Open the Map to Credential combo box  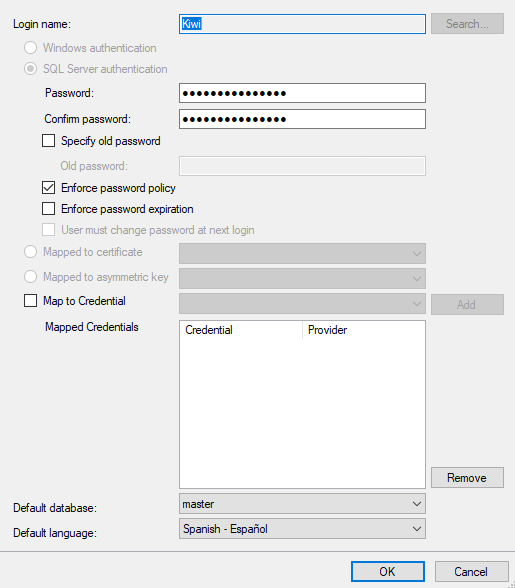coord(302,304)
